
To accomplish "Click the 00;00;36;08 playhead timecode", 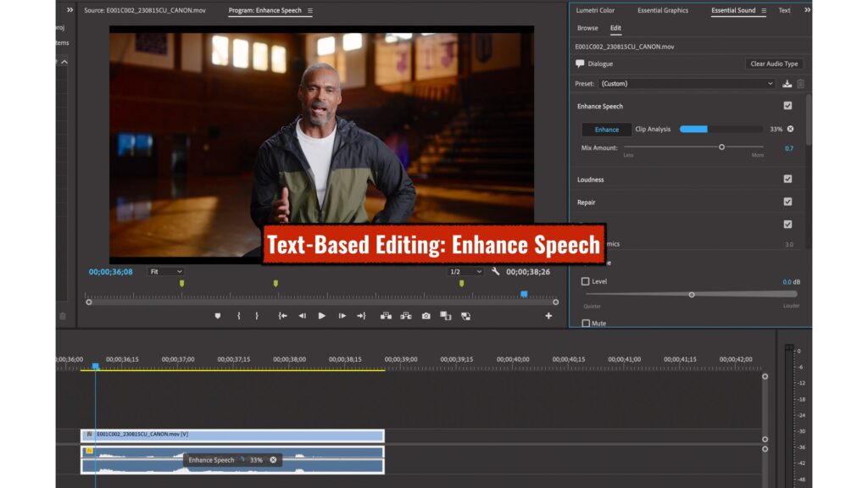I will (x=111, y=272).
